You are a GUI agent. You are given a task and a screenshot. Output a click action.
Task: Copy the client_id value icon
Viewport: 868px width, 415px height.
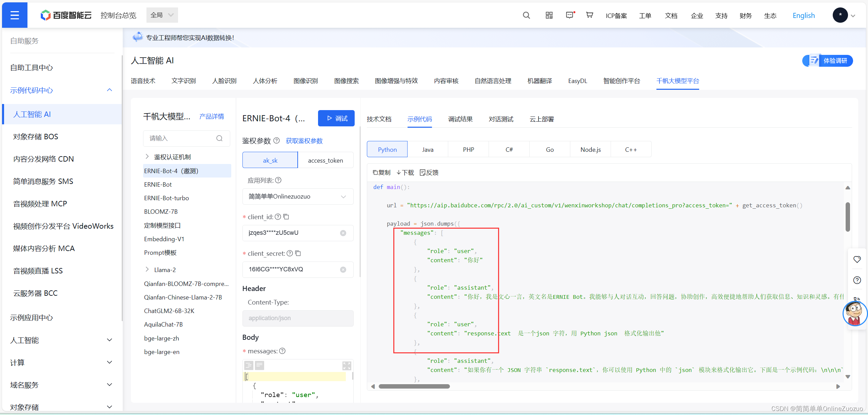[x=286, y=217]
